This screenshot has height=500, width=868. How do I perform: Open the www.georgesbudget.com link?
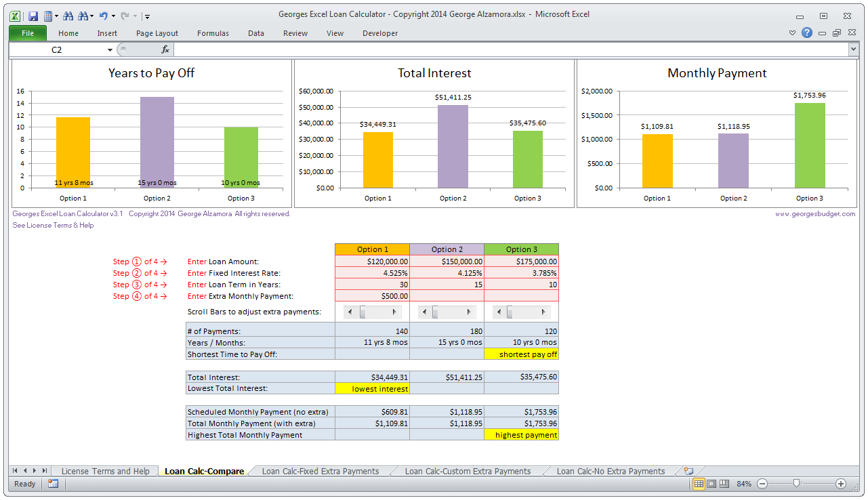815,213
